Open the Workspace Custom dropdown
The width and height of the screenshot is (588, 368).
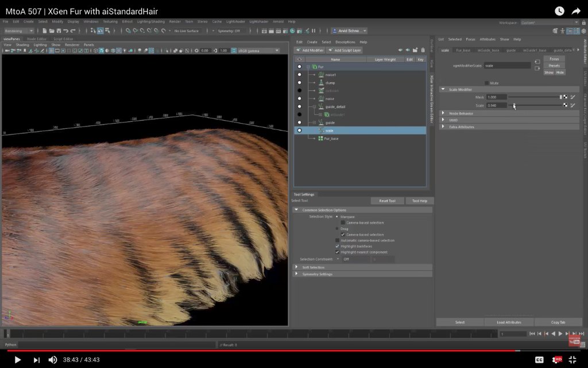(x=550, y=22)
